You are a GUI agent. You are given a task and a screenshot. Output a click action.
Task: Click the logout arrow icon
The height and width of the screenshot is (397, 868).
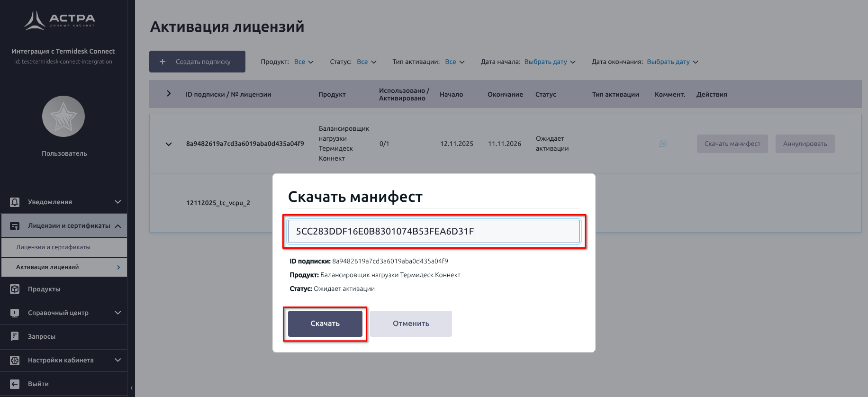click(15, 384)
